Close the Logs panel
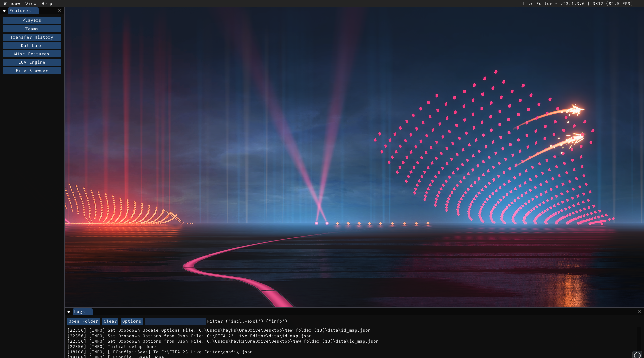Viewport: 644px width, 358px height. coord(640,312)
